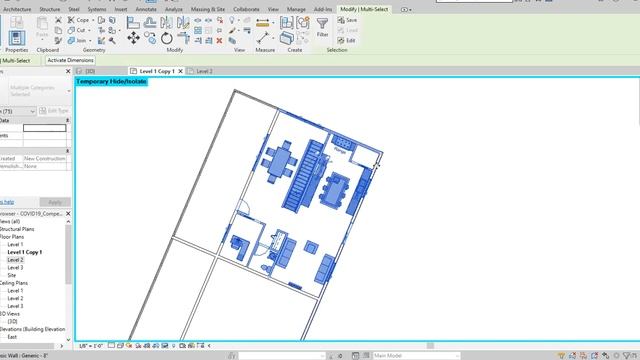Click the Project Browser vertical scrollbar
640x360 pixels.
(68, 255)
